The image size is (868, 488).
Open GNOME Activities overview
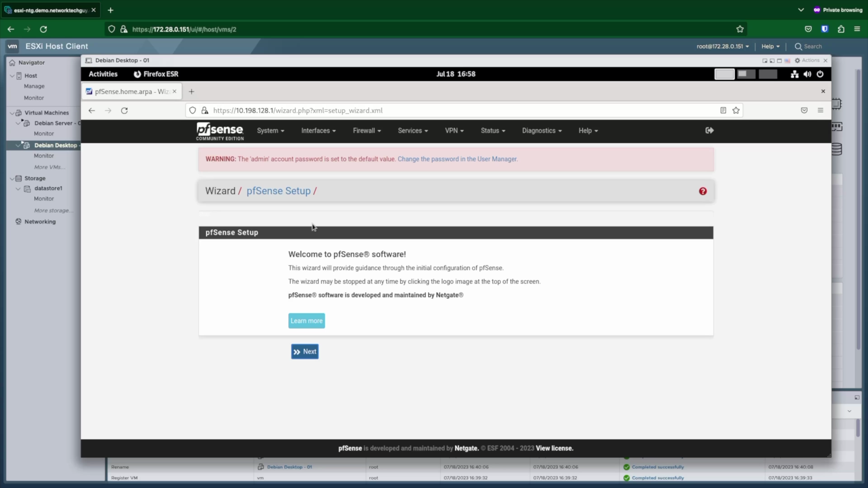pyautogui.click(x=103, y=74)
